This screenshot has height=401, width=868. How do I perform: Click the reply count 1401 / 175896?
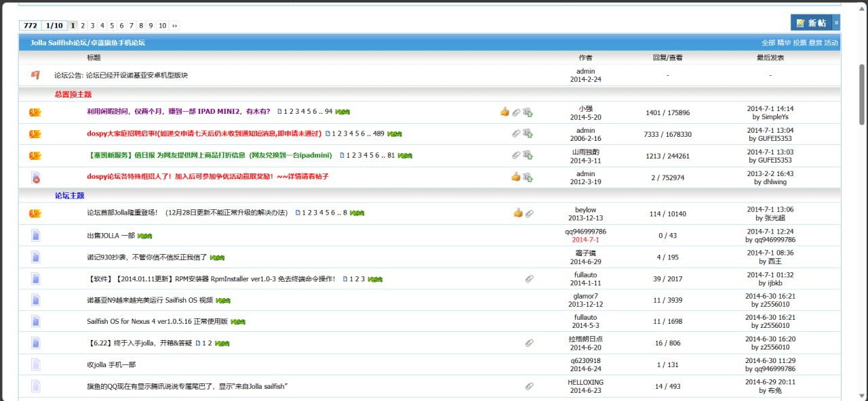coord(667,112)
